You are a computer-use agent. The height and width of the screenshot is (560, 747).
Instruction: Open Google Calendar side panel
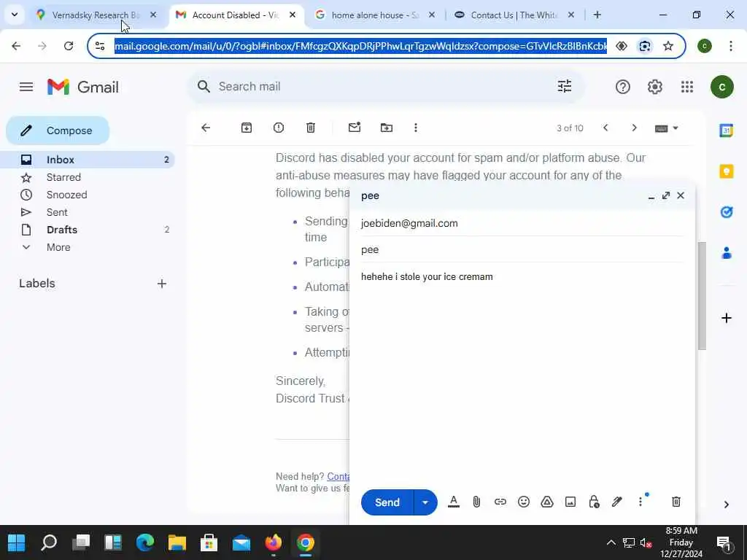726,130
